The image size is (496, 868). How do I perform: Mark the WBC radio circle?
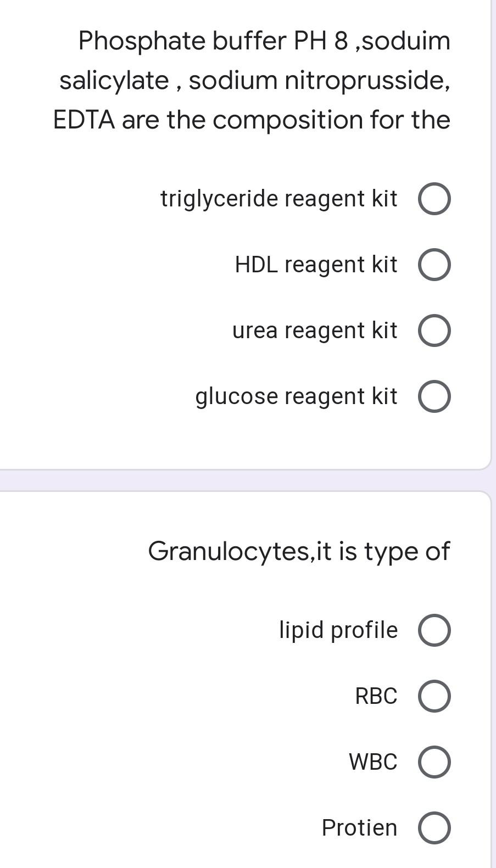click(434, 762)
